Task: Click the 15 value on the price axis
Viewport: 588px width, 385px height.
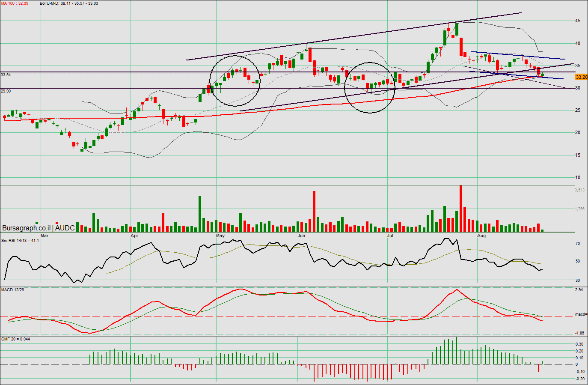Action: [578, 155]
